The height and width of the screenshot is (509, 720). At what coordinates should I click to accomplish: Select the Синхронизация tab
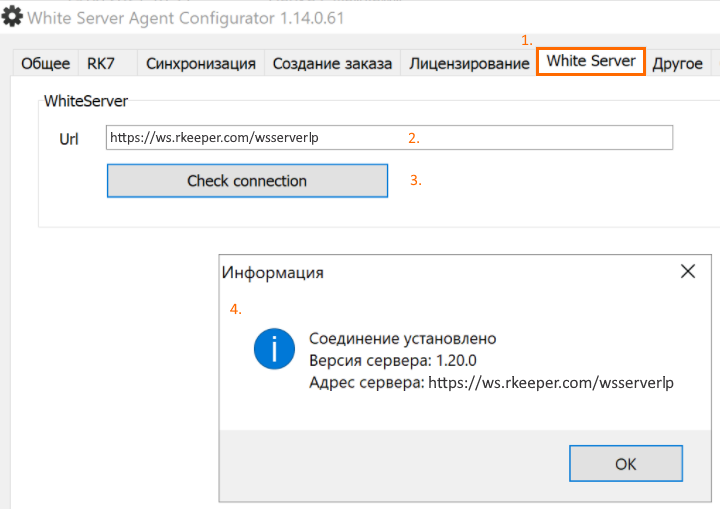201,63
